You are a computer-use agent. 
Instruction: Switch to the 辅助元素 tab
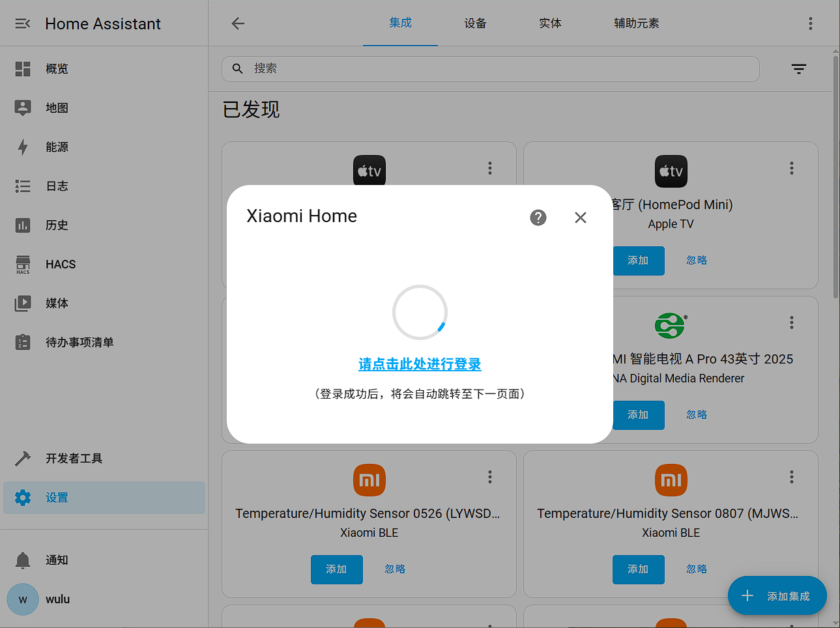(636, 23)
